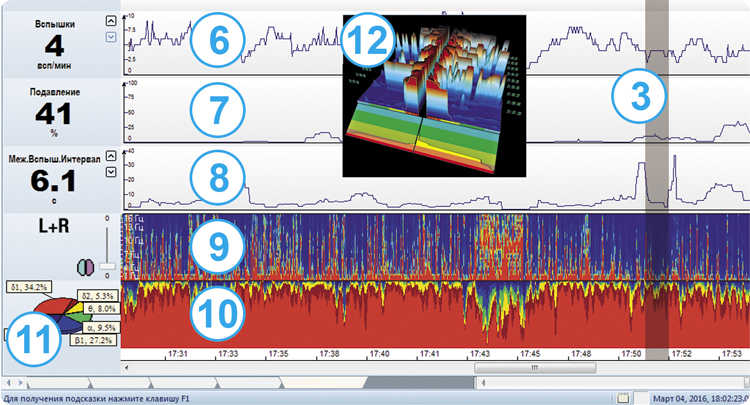Select the θ, 8.0% pie label
Viewport: 750px width, 405px height.
coord(102,309)
